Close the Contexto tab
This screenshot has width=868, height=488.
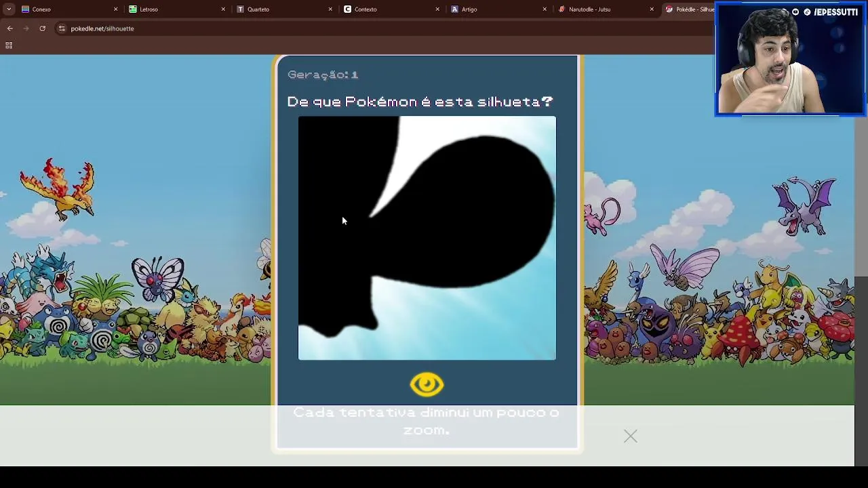(437, 9)
